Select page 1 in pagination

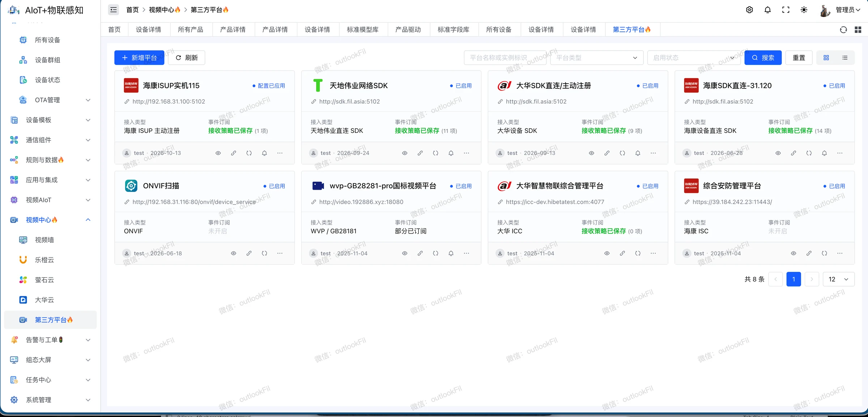[x=793, y=279]
